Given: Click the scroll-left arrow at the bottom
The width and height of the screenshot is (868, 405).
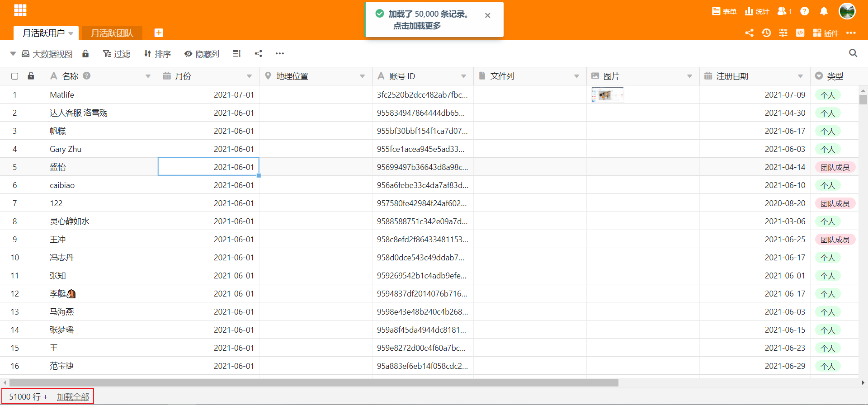Looking at the screenshot, I should tap(5, 382).
